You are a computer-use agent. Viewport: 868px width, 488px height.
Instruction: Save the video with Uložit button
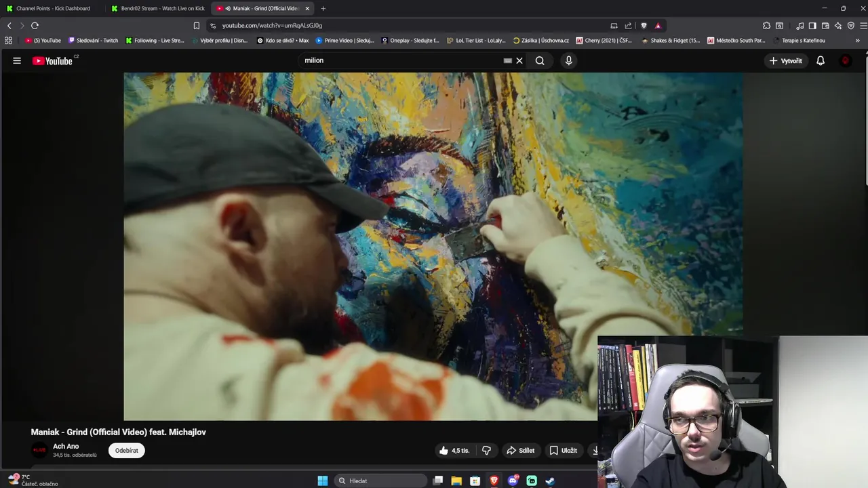(x=563, y=450)
